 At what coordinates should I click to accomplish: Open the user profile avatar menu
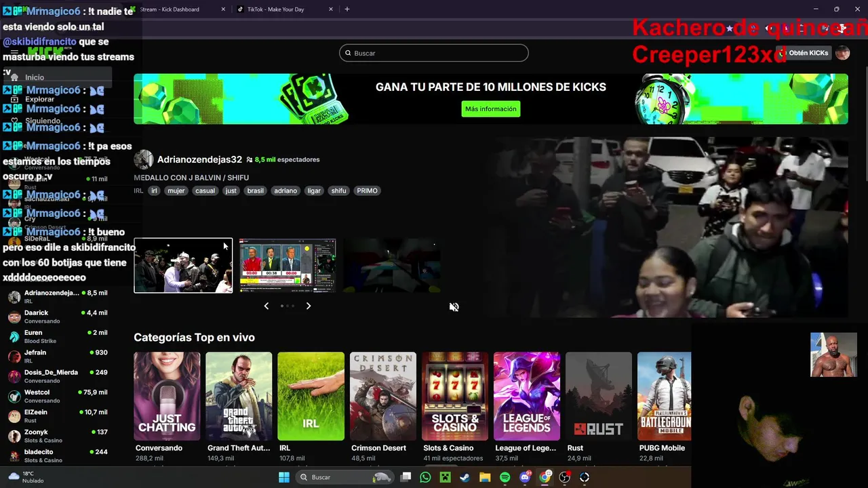tap(843, 53)
